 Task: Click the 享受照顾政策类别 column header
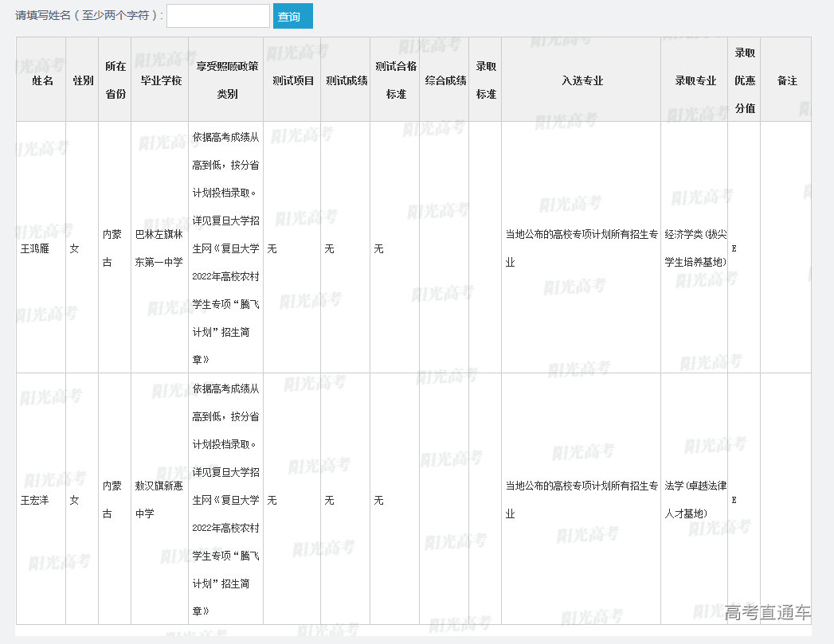(227, 80)
